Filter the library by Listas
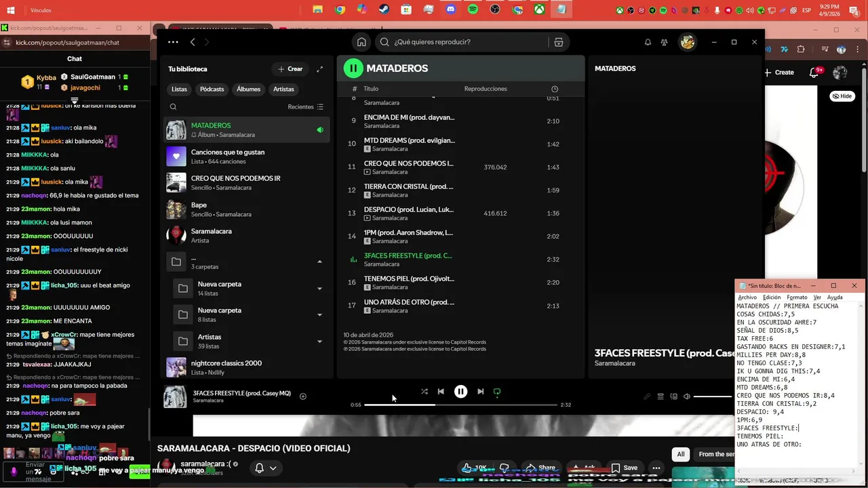Viewport: 868px width, 488px height. pyautogui.click(x=179, y=89)
